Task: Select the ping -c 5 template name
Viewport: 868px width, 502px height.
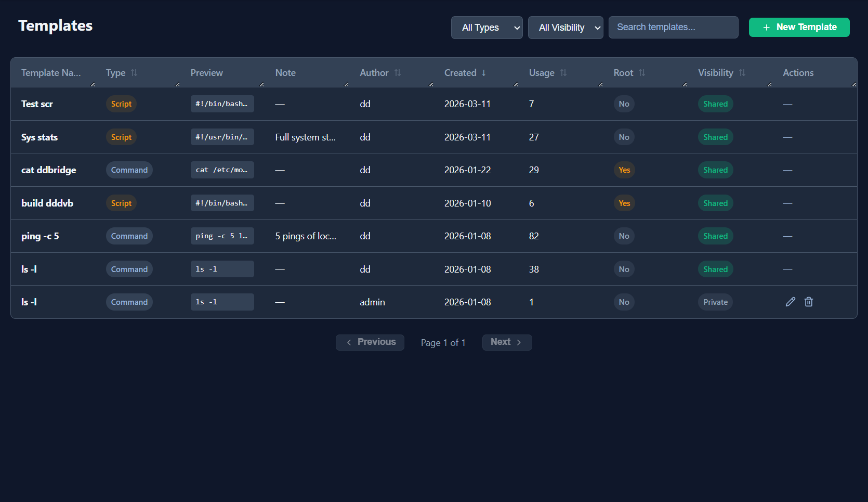Action: (x=40, y=236)
